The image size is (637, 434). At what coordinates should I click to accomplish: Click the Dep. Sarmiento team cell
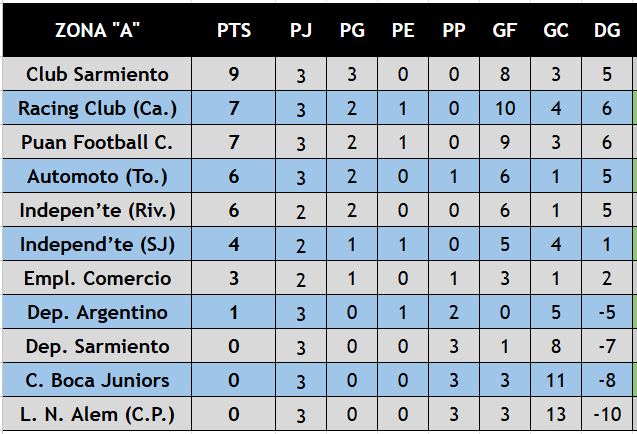97,346
